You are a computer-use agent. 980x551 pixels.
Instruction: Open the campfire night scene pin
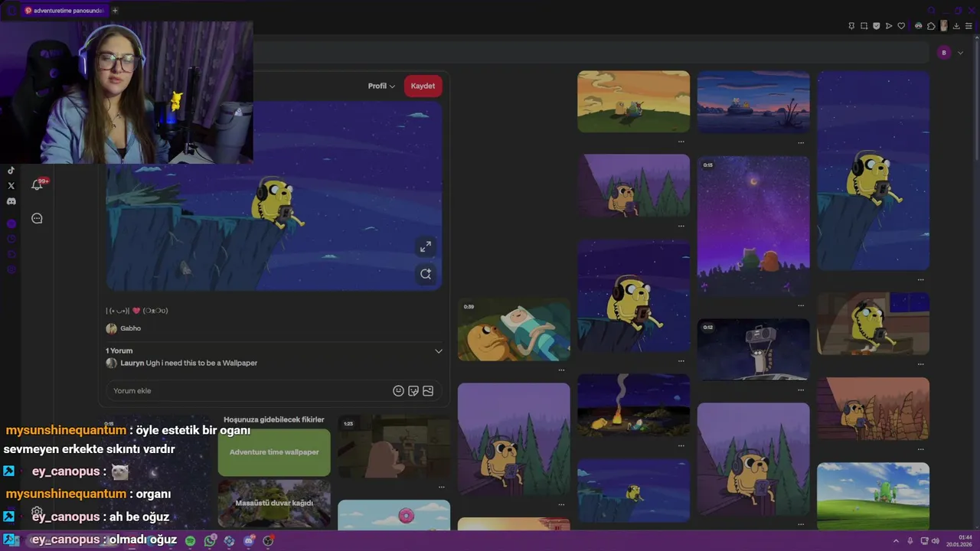click(x=633, y=405)
